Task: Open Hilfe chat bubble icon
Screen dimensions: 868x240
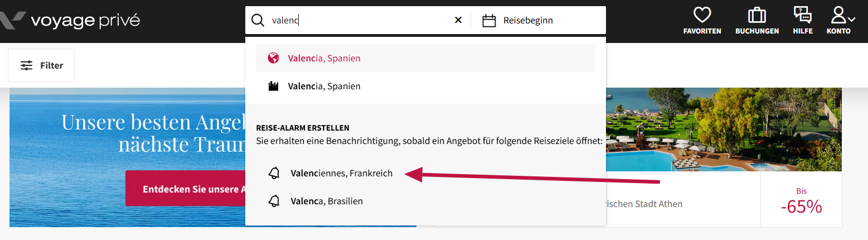Action: [x=803, y=15]
